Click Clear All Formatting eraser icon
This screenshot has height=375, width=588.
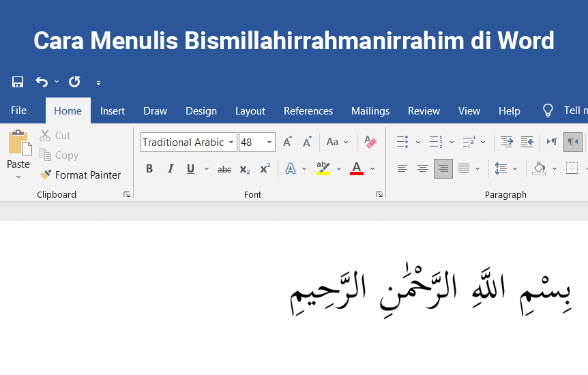pos(370,142)
